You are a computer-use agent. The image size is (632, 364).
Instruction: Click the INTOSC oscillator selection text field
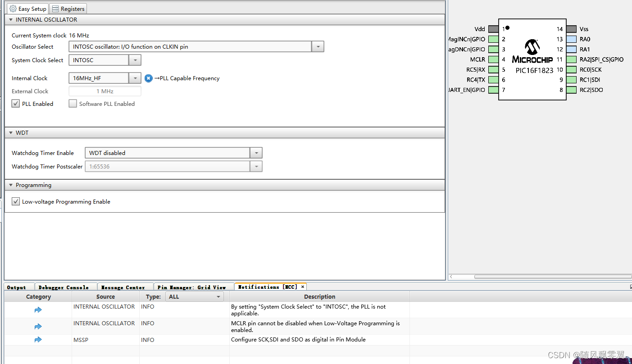click(190, 47)
